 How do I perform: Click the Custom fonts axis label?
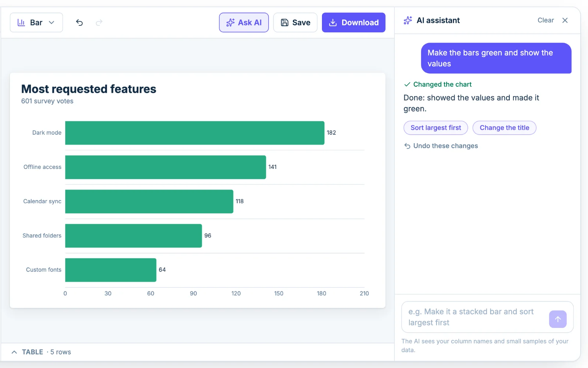(44, 270)
